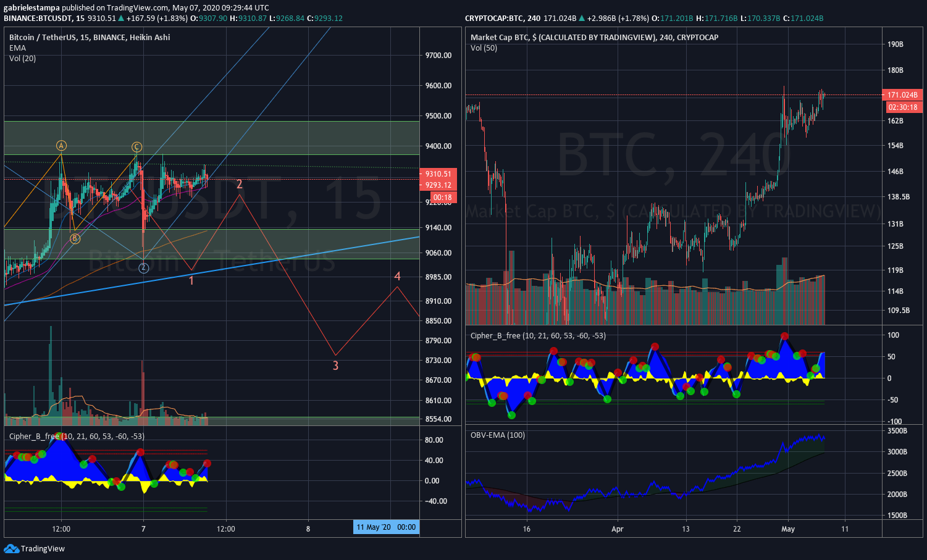Select the circled B wave marker

point(75,238)
